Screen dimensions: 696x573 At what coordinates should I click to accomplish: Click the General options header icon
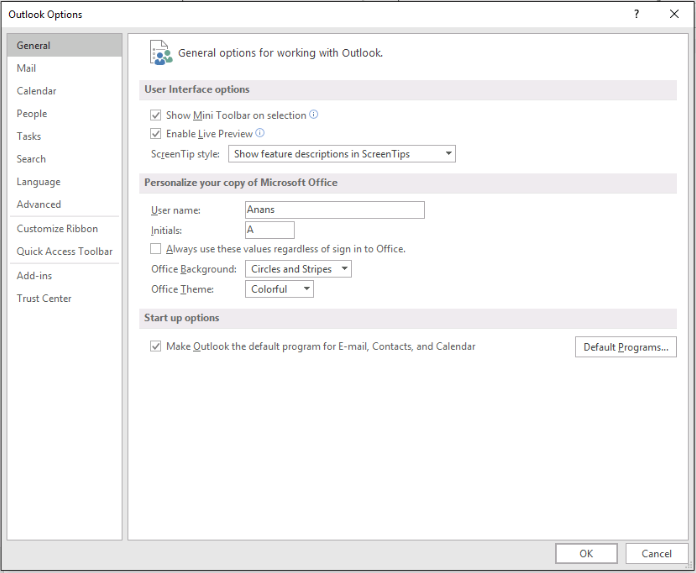pyautogui.click(x=159, y=53)
